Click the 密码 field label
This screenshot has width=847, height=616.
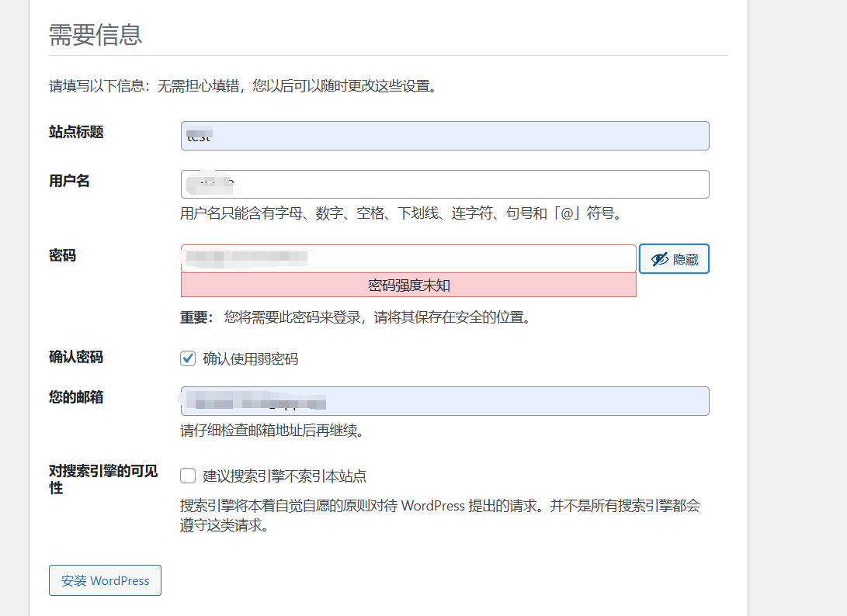[62, 255]
